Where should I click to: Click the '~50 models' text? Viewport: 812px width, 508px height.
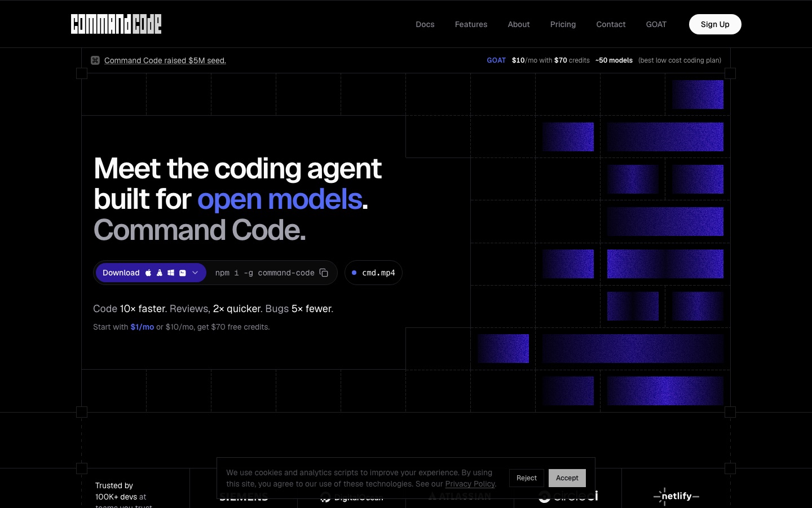coord(614,60)
